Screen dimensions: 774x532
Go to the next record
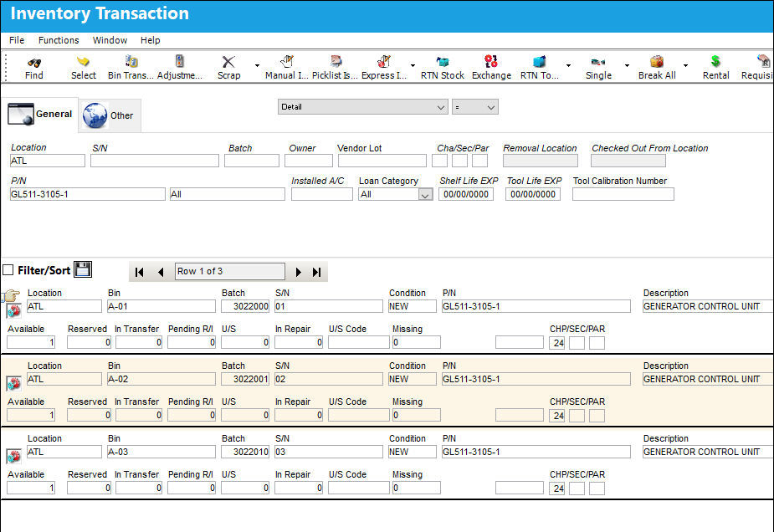click(x=298, y=272)
